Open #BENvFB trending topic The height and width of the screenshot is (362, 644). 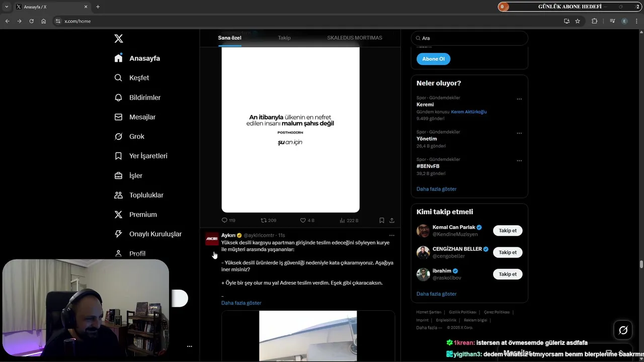coord(428,166)
